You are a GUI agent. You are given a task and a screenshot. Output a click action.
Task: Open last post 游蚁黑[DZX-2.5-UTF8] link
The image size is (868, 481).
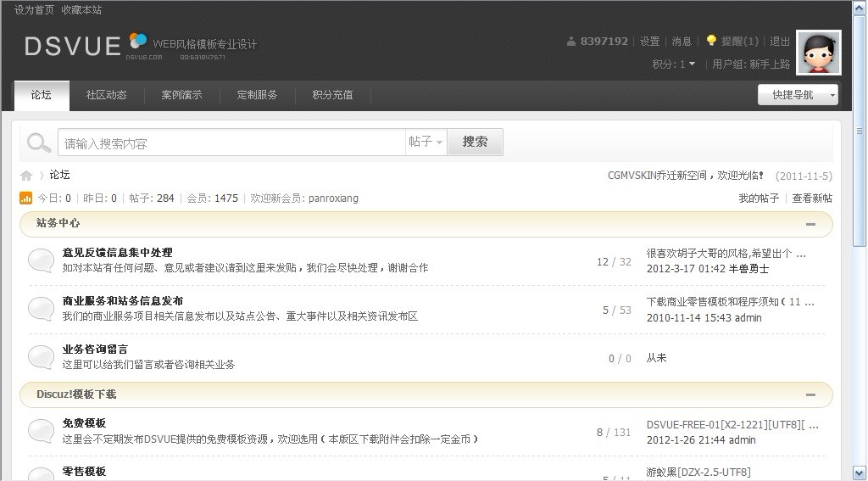(698, 473)
